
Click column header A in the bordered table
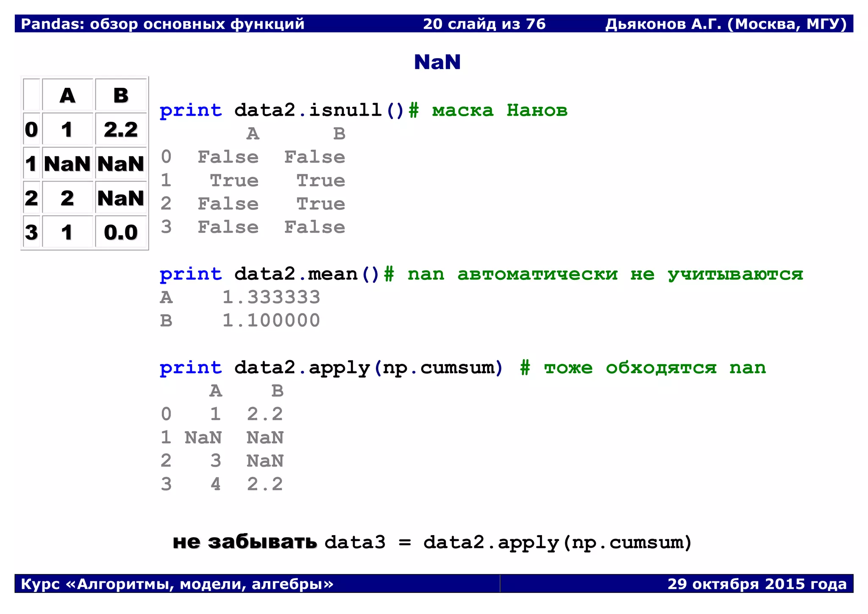(67, 95)
